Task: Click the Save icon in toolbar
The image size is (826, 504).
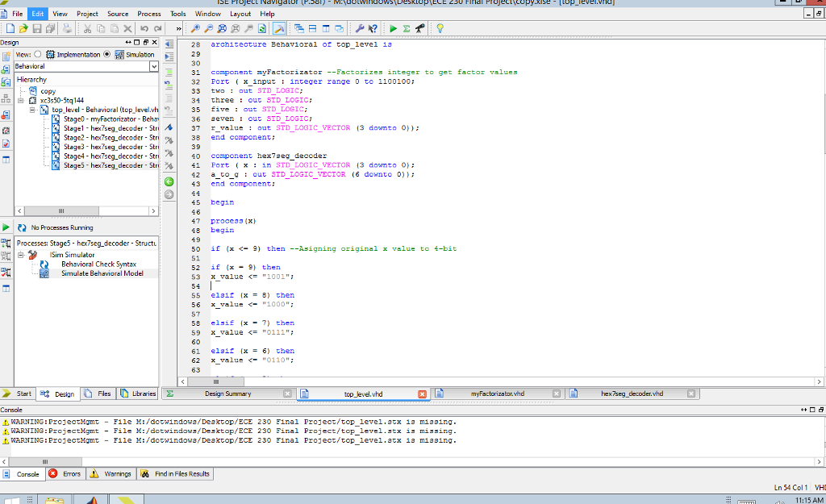Action: 36,28
